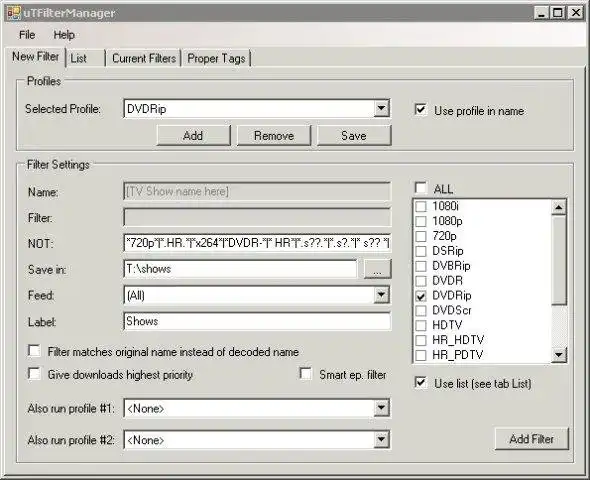The image size is (590, 480).
Task: Select the New Filter tab
Action: click(35, 57)
